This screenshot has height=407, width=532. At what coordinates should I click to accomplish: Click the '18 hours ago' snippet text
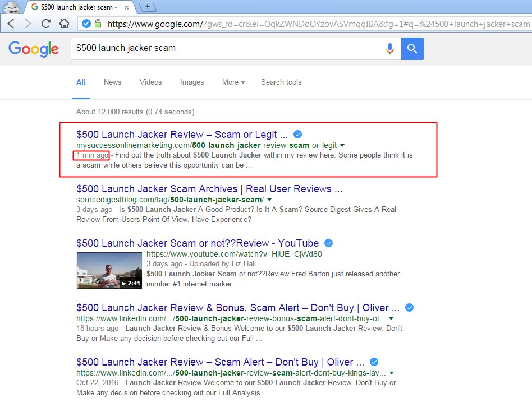(x=98, y=329)
